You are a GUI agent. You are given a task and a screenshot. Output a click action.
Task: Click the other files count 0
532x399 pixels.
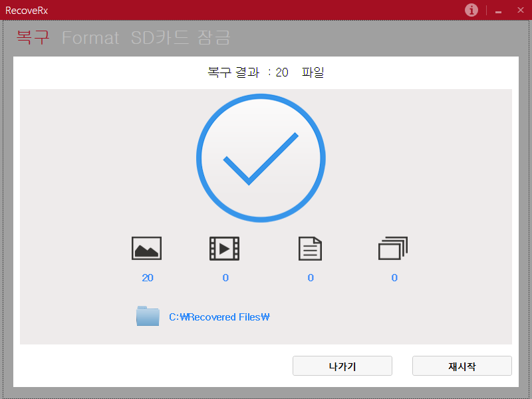[x=394, y=278]
